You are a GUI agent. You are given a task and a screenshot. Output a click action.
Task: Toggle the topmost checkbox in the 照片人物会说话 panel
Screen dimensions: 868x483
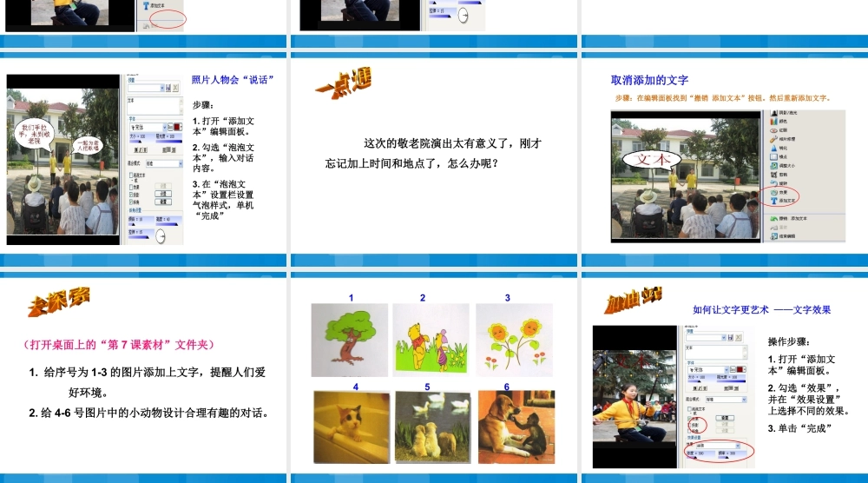[131, 175]
